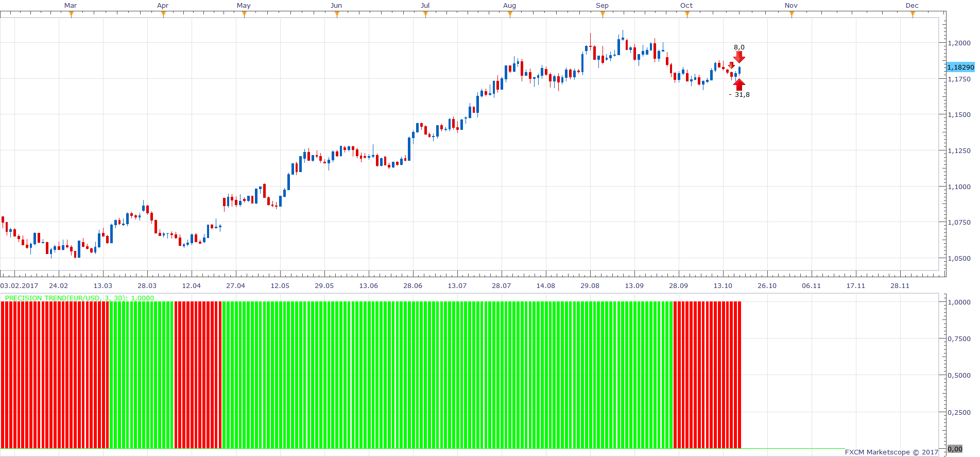
Task: Select the 17.11 date label
Action: [855, 285]
